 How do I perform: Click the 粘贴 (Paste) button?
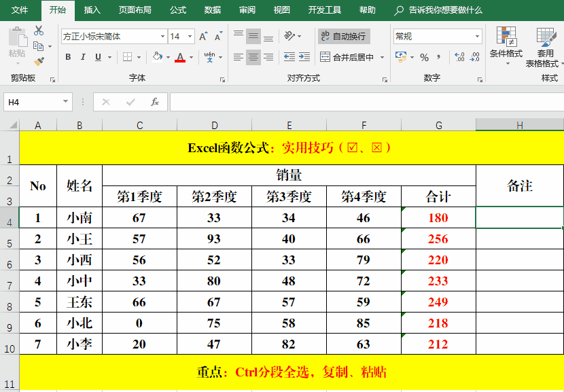[x=17, y=45]
